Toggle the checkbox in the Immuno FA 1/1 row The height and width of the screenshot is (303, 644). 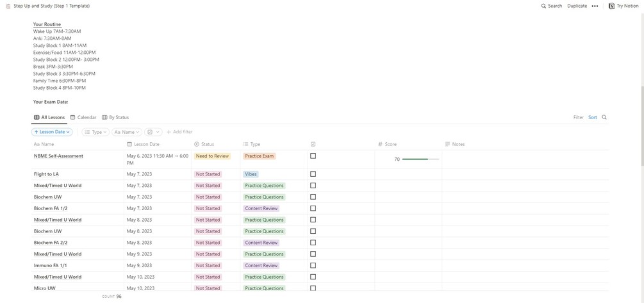point(313,265)
